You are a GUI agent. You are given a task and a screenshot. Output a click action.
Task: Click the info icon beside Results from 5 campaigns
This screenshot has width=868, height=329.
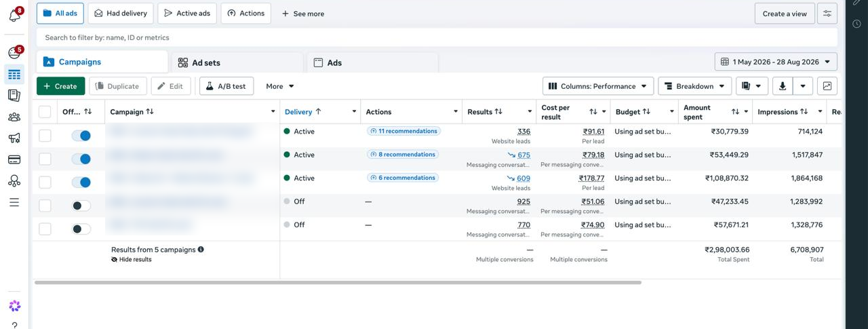[x=201, y=250]
